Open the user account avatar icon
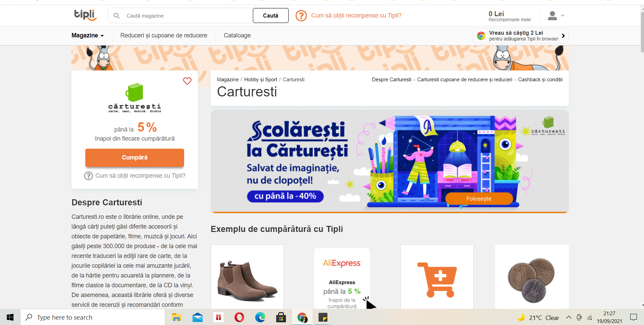Viewport: 644px width, 325px height. click(552, 16)
